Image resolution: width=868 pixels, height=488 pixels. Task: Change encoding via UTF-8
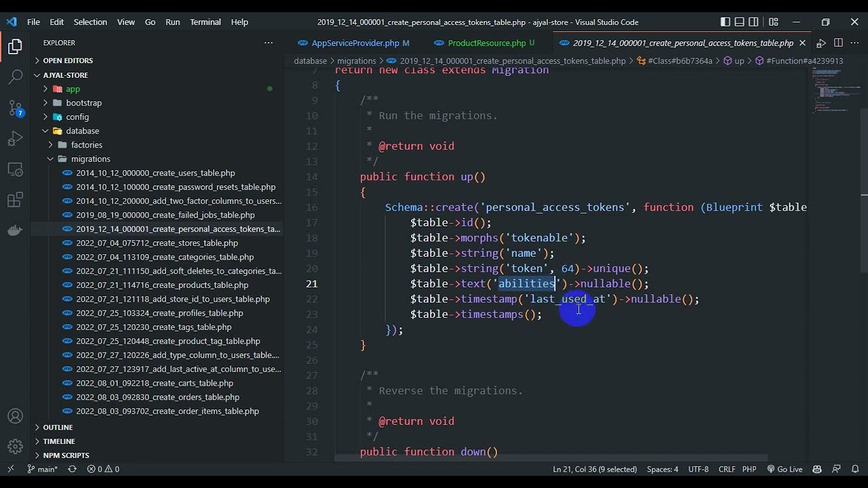tap(698, 469)
